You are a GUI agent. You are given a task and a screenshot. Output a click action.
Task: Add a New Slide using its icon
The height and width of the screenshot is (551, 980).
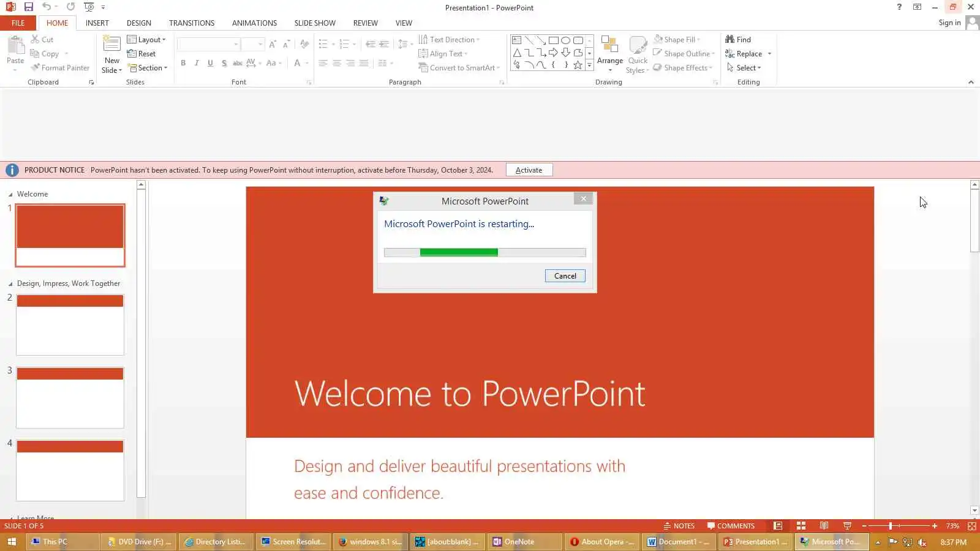coord(111,45)
